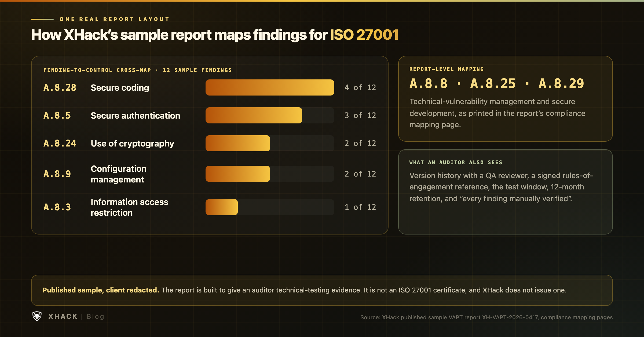This screenshot has width=644, height=337.
Task: Click 'ONE REAL REPORT LAYOUT' eyebrow heading
Action: 114,19
